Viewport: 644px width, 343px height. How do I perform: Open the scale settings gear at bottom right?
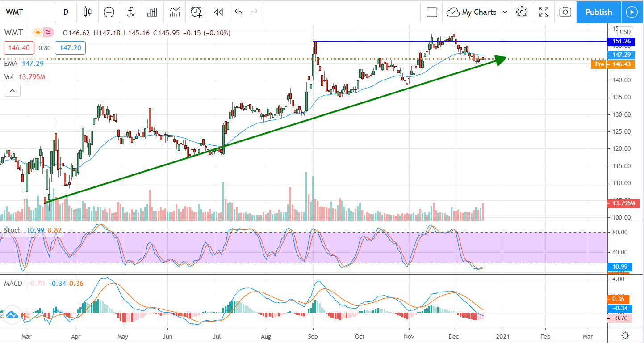click(x=626, y=335)
